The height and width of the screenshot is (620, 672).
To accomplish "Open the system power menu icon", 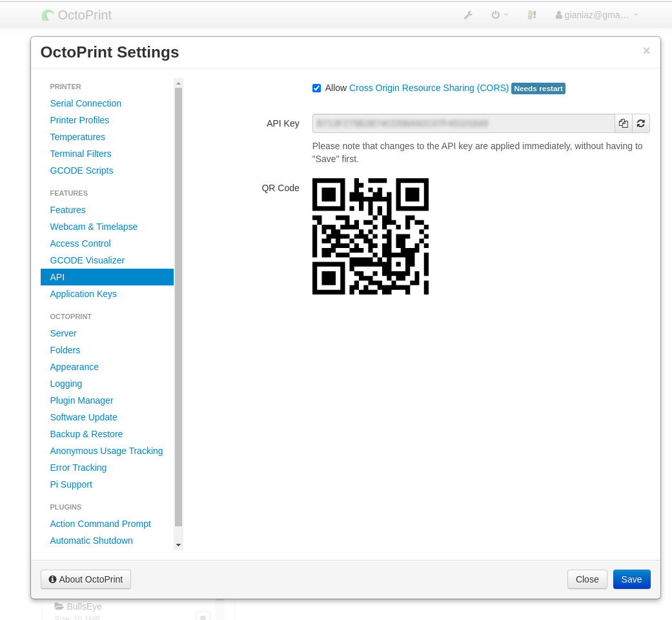I will [499, 15].
